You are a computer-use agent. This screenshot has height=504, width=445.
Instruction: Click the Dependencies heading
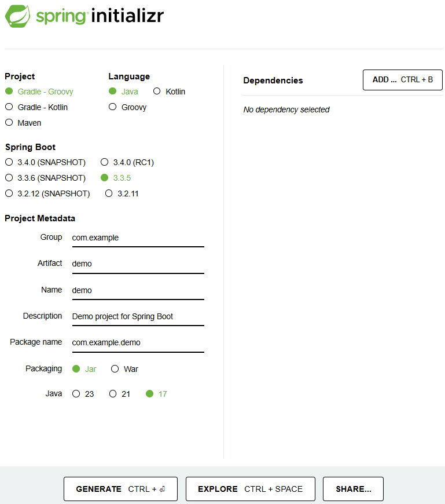coord(273,81)
